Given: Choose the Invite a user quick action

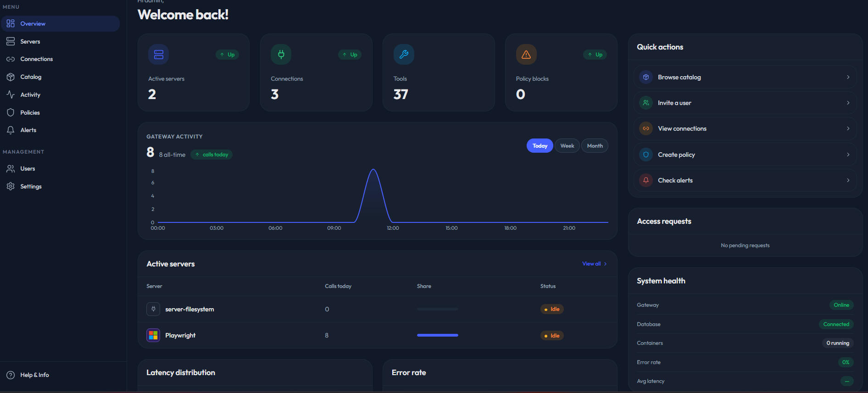Looking at the screenshot, I should coord(745,103).
